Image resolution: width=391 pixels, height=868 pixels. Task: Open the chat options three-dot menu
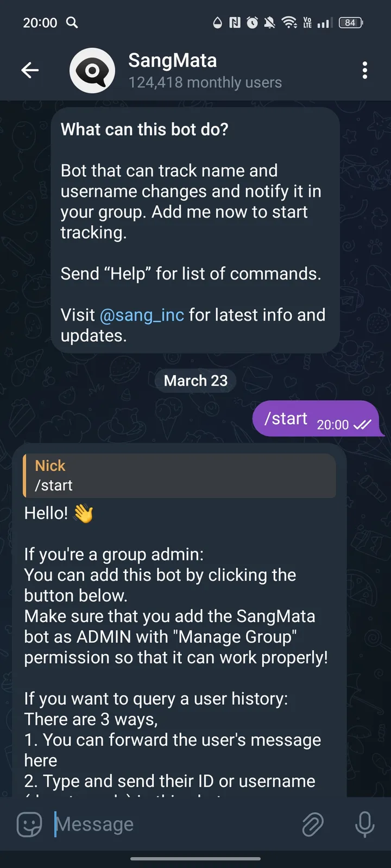(x=365, y=71)
